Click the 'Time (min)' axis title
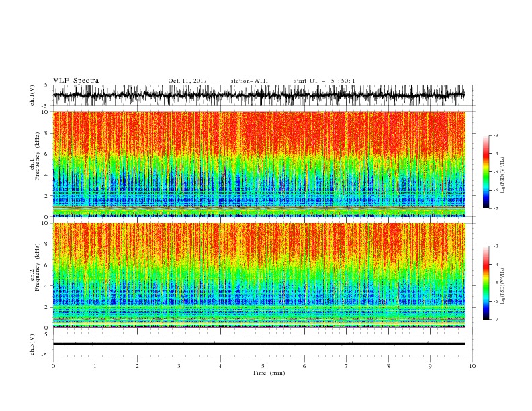Viewport: 532px width, 411px height. pos(269,373)
